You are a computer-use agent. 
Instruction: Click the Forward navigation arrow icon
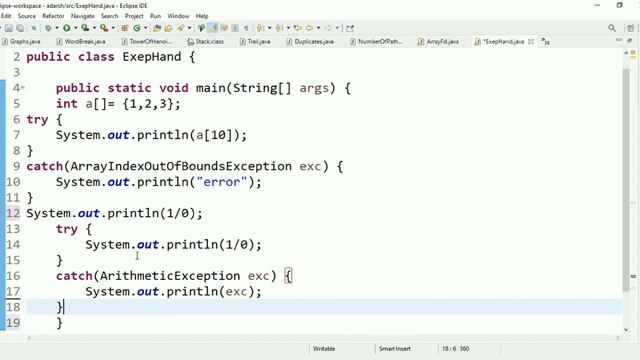tap(328, 28)
